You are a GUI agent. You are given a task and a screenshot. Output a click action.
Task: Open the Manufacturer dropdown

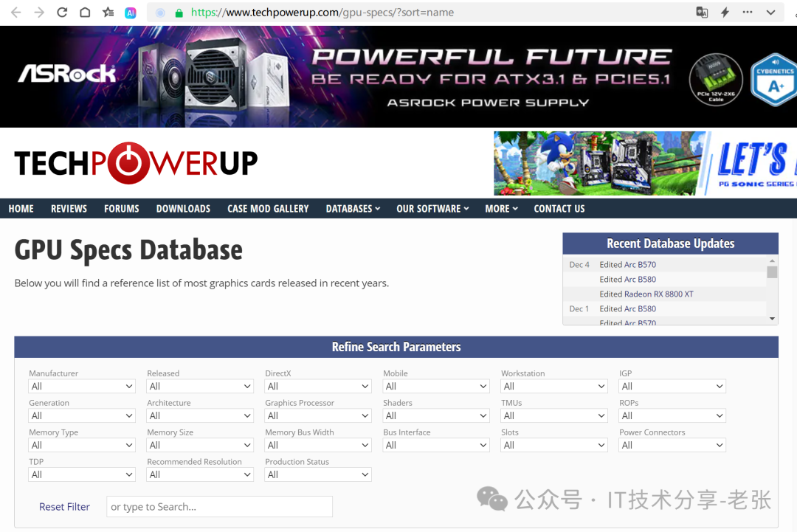(x=82, y=386)
